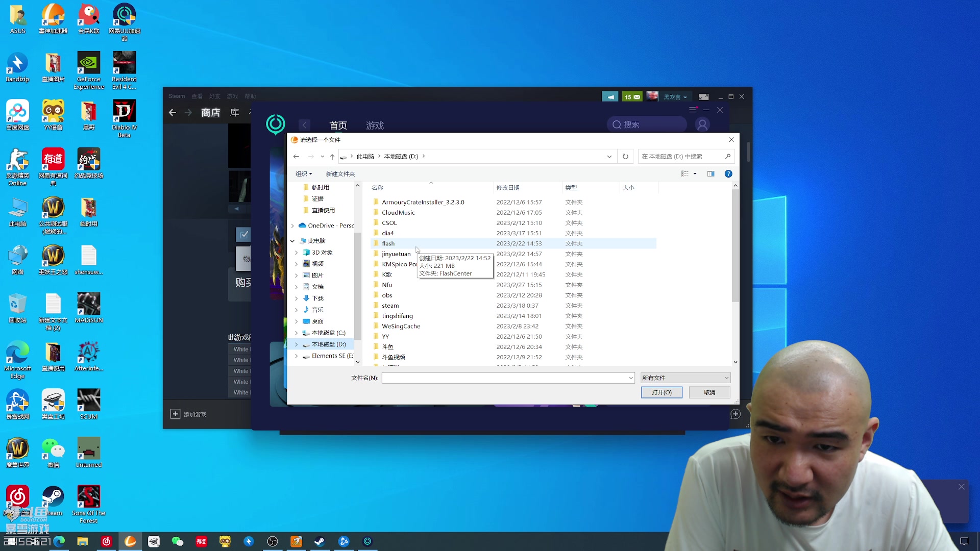Open Diablo IV Beta desktop icon
The height and width of the screenshot is (551, 980).
(x=124, y=118)
